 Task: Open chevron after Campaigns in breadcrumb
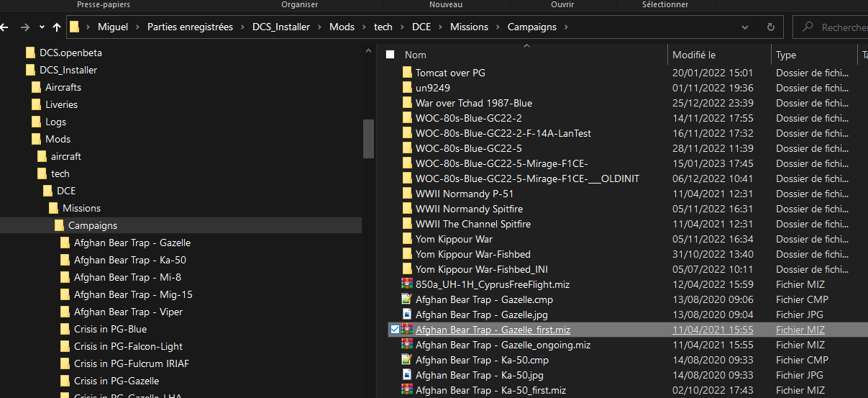pos(566,27)
